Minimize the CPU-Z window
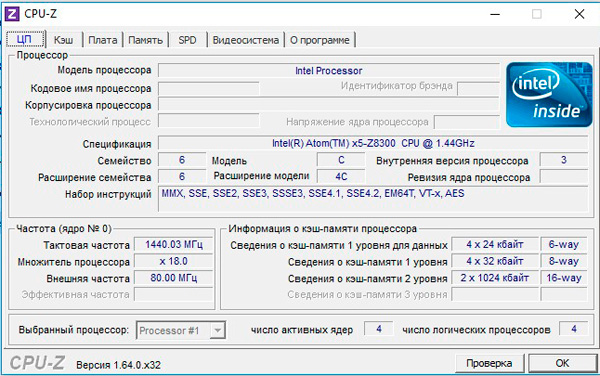This screenshot has height=376, width=600. click(495, 15)
